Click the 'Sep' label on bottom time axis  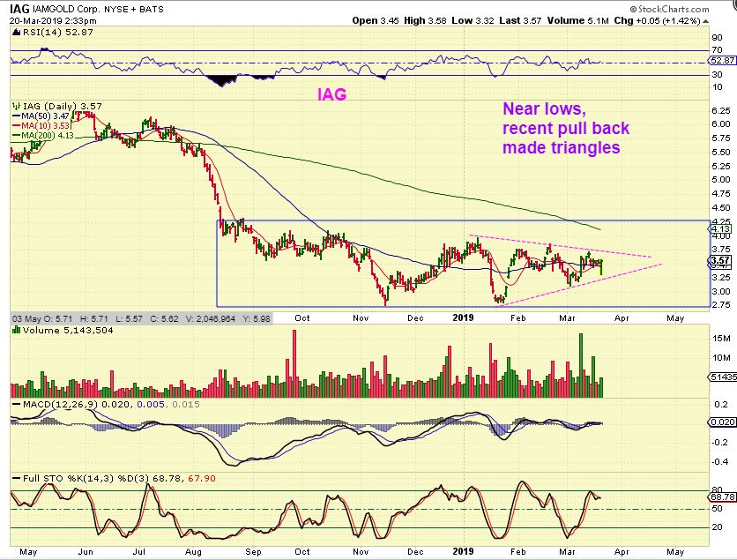click(253, 551)
